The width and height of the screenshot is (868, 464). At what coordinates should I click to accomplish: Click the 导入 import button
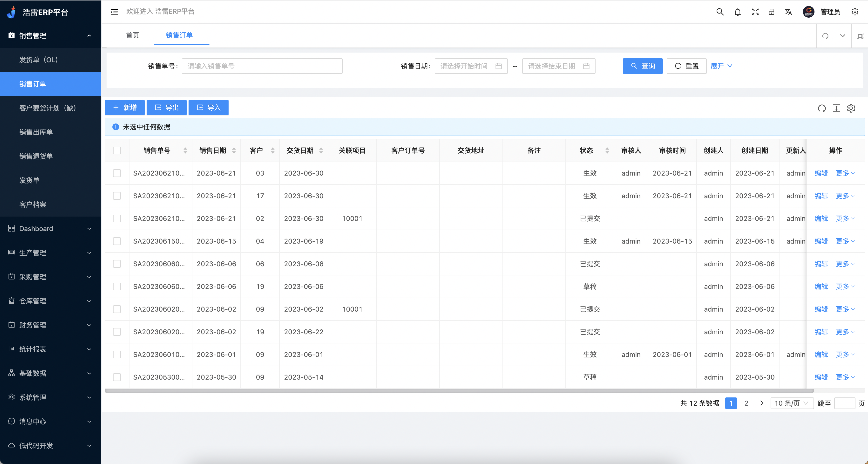point(208,108)
